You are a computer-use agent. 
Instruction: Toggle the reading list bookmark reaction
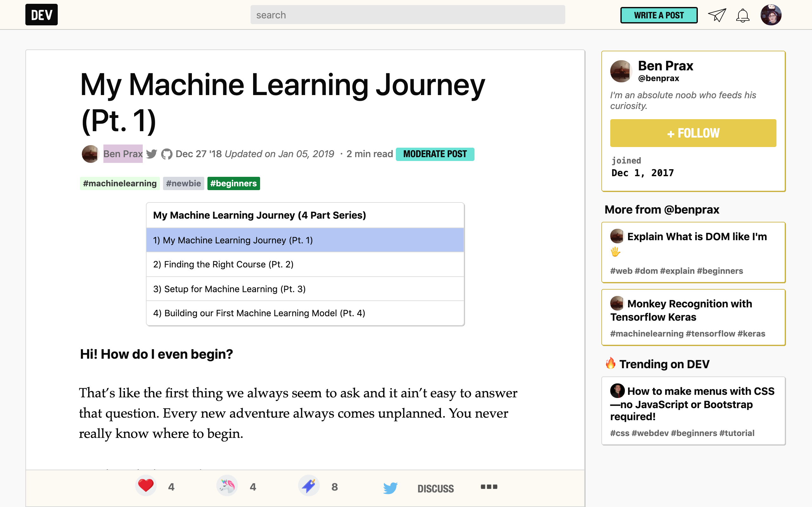[309, 486]
